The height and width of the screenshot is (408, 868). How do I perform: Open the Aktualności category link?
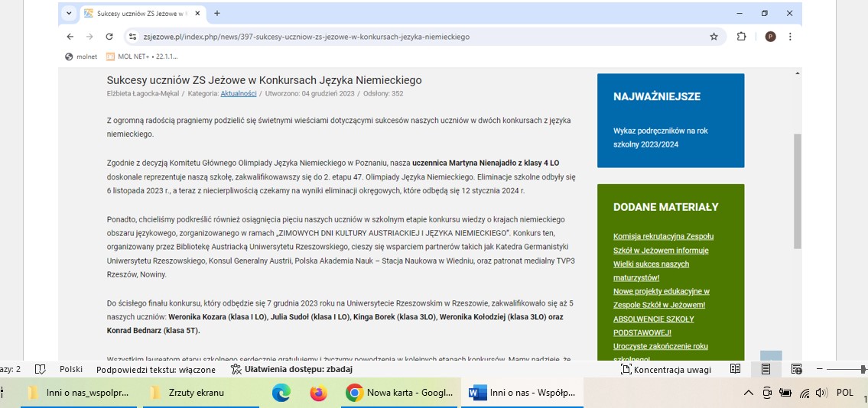click(238, 94)
